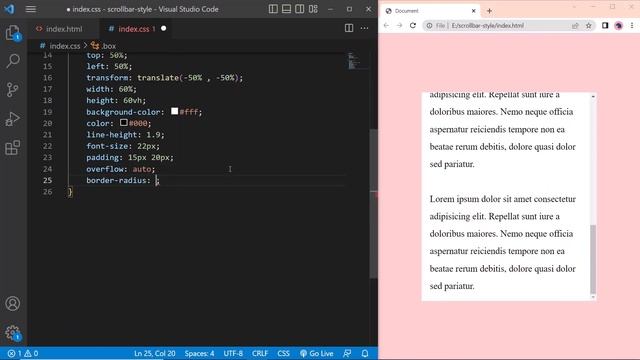
Task: Bookmark this page with the star icon
Action: coord(589,25)
